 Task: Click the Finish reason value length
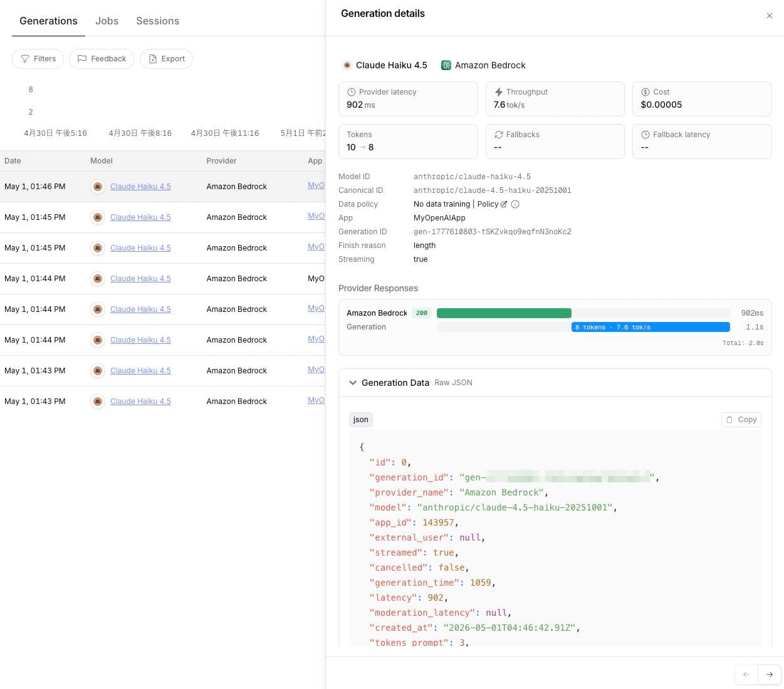(424, 246)
